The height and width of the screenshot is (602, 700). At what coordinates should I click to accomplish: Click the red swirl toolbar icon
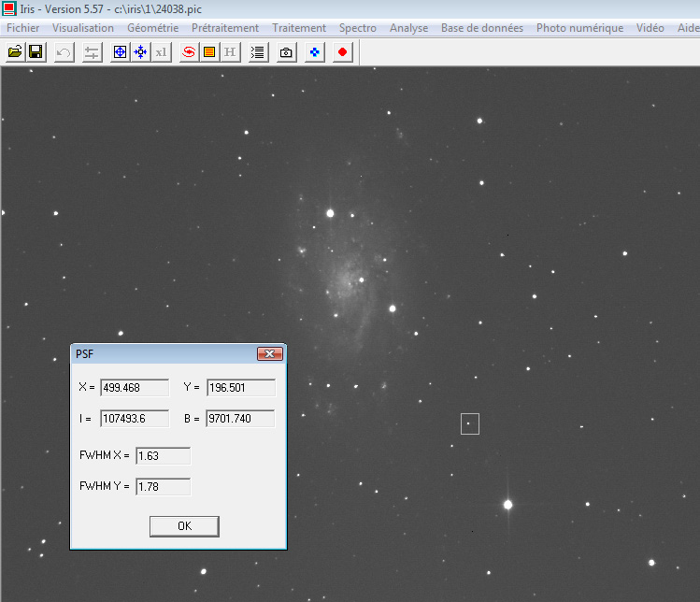tap(190, 52)
